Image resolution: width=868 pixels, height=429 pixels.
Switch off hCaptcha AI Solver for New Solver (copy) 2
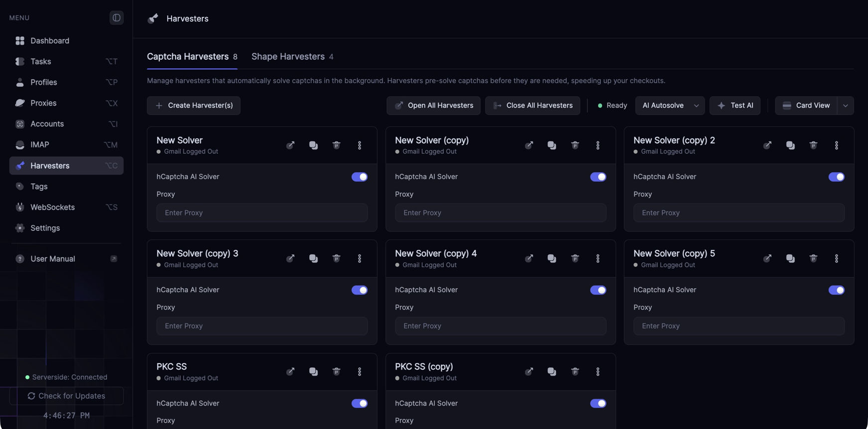837,177
